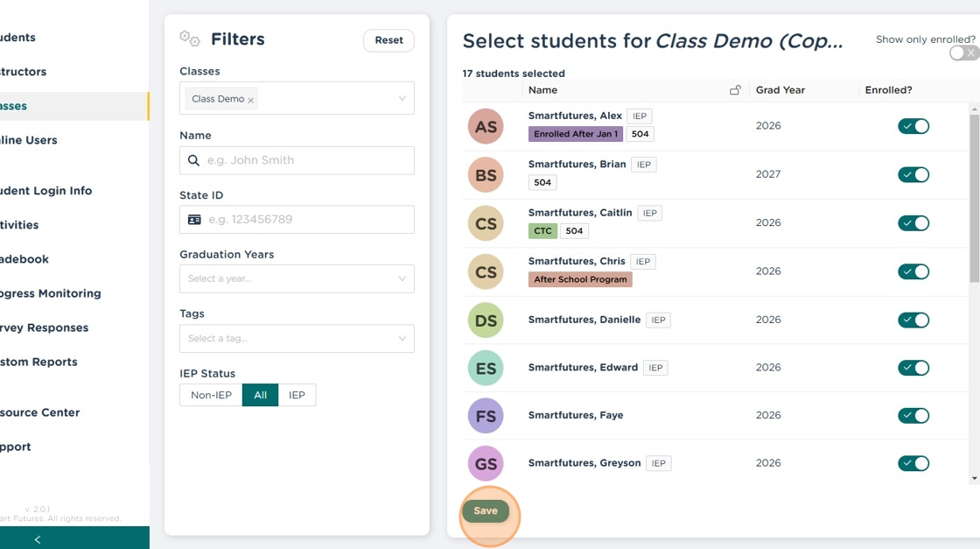Click the AS avatar for Alex Smartfutures

click(x=486, y=127)
